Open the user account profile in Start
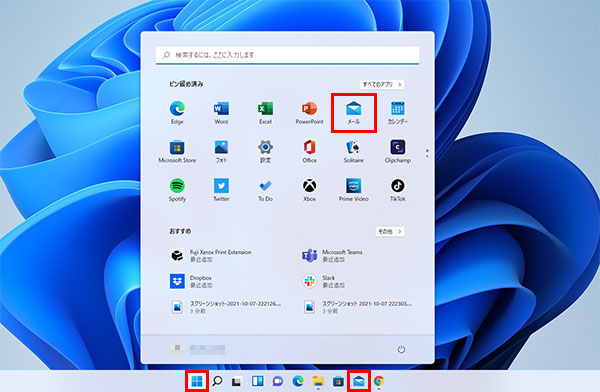The width and height of the screenshot is (600, 392). (197, 349)
